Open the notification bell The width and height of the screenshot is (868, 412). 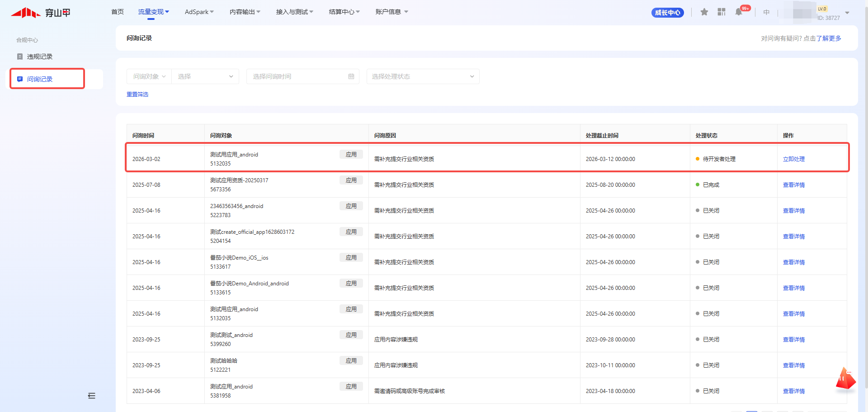tap(739, 12)
